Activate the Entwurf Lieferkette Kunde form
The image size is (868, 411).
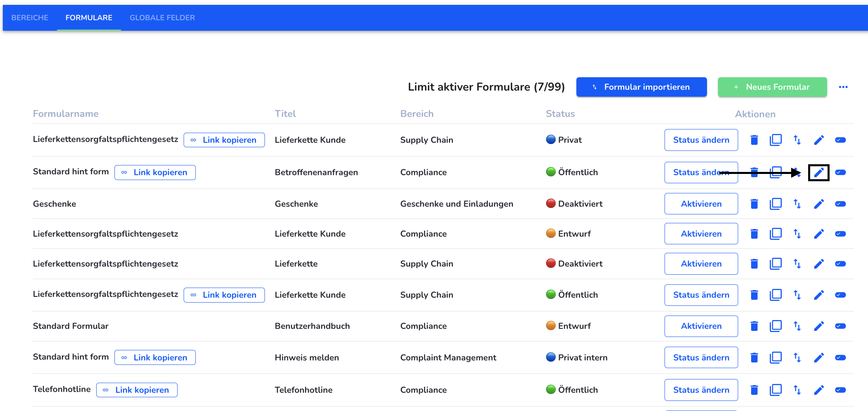point(701,234)
